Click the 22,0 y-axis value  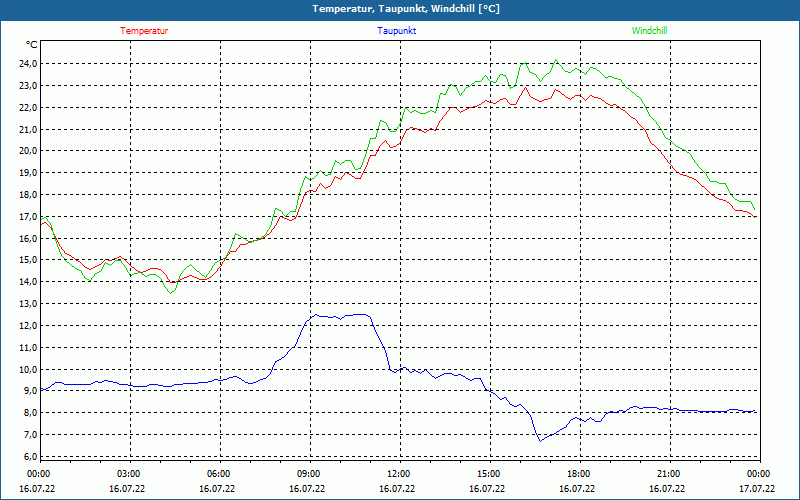coord(29,108)
